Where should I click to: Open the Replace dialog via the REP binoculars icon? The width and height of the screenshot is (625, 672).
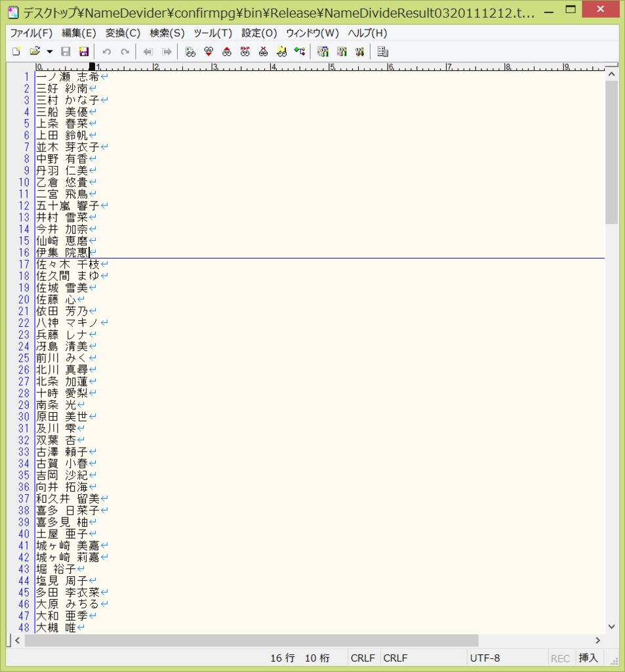click(245, 52)
